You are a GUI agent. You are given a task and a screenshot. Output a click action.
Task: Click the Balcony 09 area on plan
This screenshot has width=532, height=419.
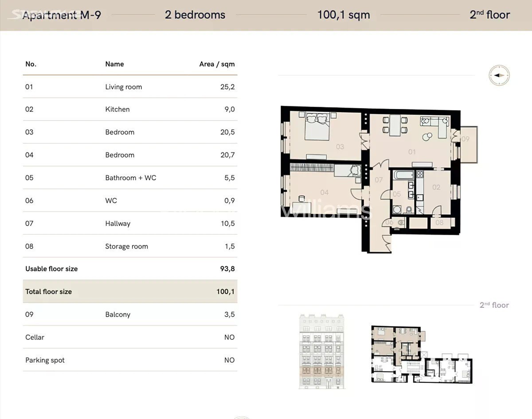point(469,144)
